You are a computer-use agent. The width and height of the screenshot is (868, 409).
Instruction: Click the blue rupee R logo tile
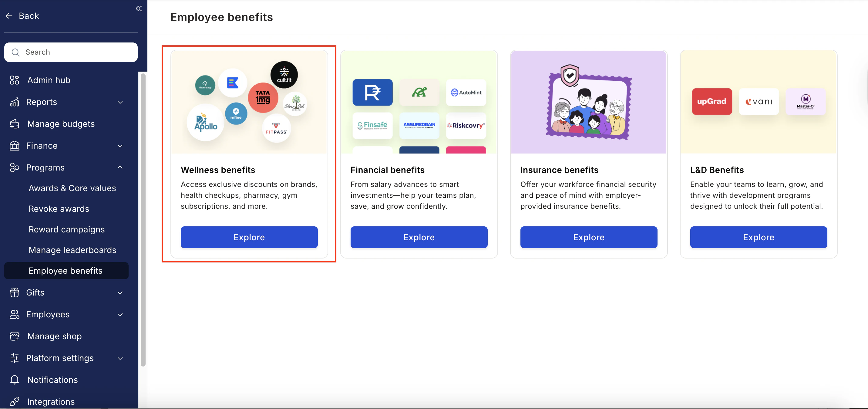[x=372, y=92]
